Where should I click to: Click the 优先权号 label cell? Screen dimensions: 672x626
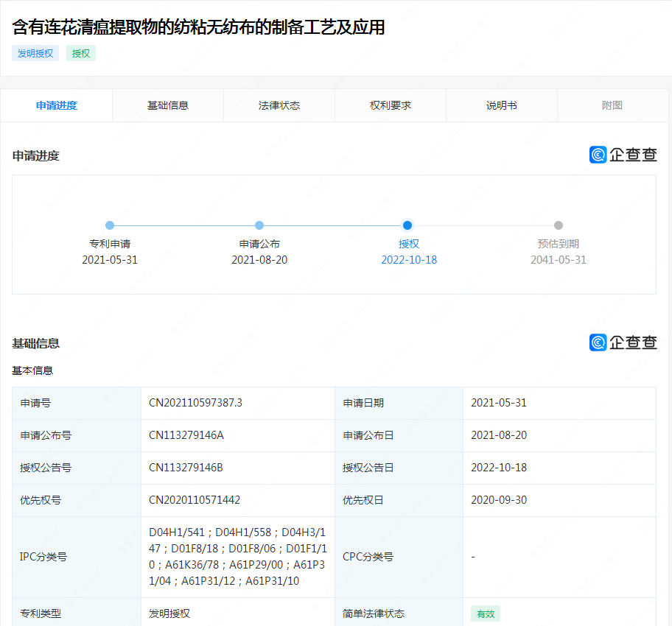point(77,500)
